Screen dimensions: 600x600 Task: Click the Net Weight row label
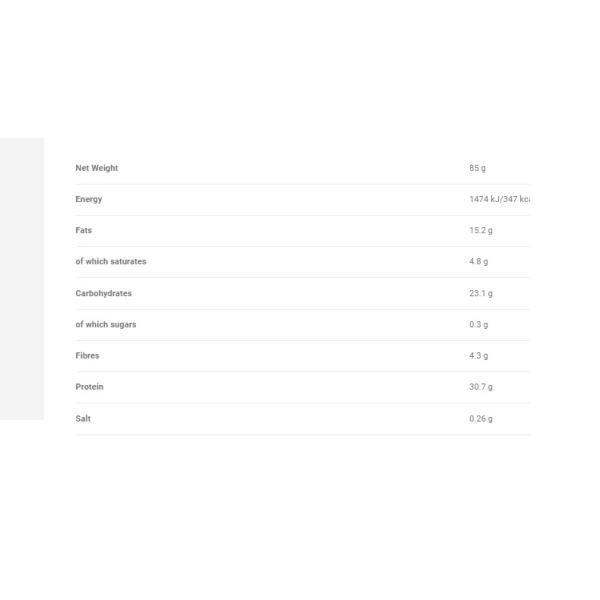pyautogui.click(x=96, y=168)
